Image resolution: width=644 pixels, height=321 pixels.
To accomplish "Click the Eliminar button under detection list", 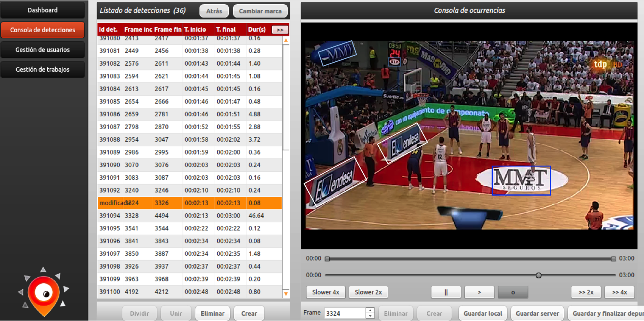I will (213, 313).
